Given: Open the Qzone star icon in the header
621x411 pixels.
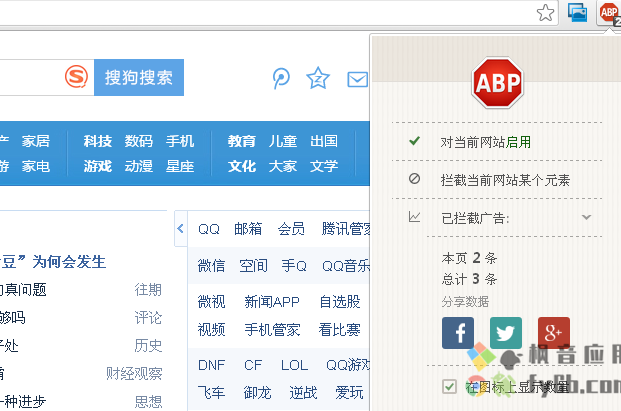Looking at the screenshot, I should pyautogui.click(x=318, y=78).
